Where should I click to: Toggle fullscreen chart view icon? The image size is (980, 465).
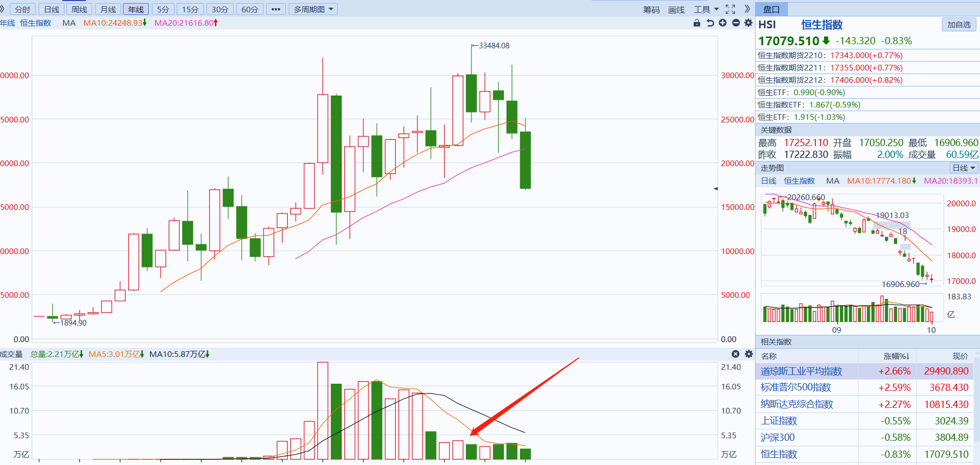(730, 9)
